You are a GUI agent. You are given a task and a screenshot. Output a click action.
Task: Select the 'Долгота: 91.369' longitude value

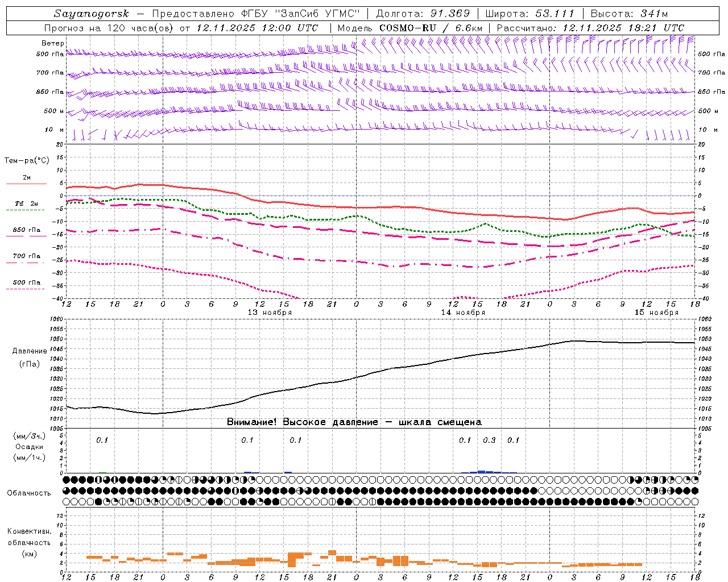pos(423,14)
